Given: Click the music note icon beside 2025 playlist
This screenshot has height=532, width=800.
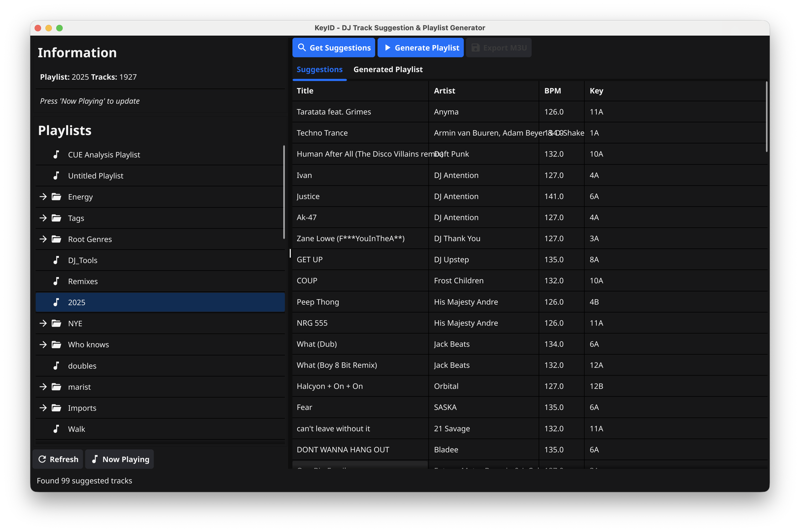Looking at the screenshot, I should pyautogui.click(x=56, y=302).
